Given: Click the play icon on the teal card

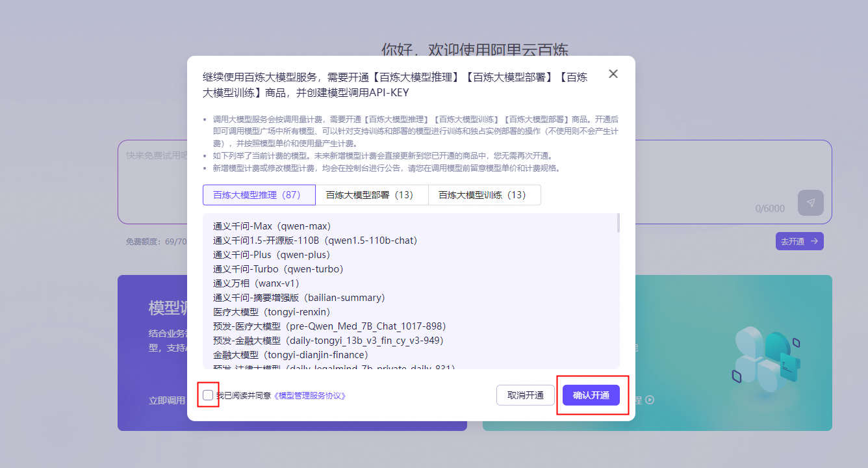Looking at the screenshot, I should pyautogui.click(x=650, y=400).
